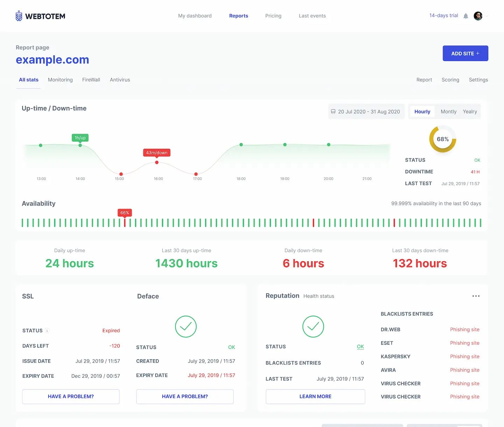Open Reputation three-dot options menu
This screenshot has width=504, height=427.
(476, 296)
